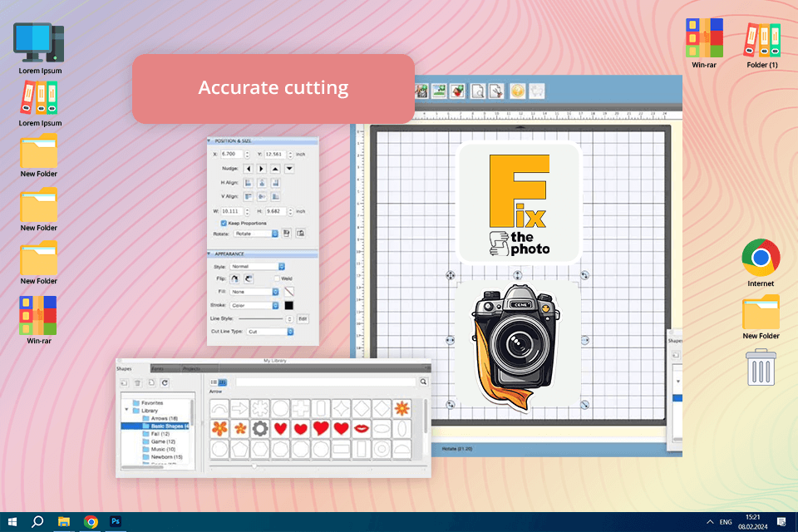Click the H Align center icon
Image resolution: width=798 pixels, height=532 pixels.
[262, 183]
